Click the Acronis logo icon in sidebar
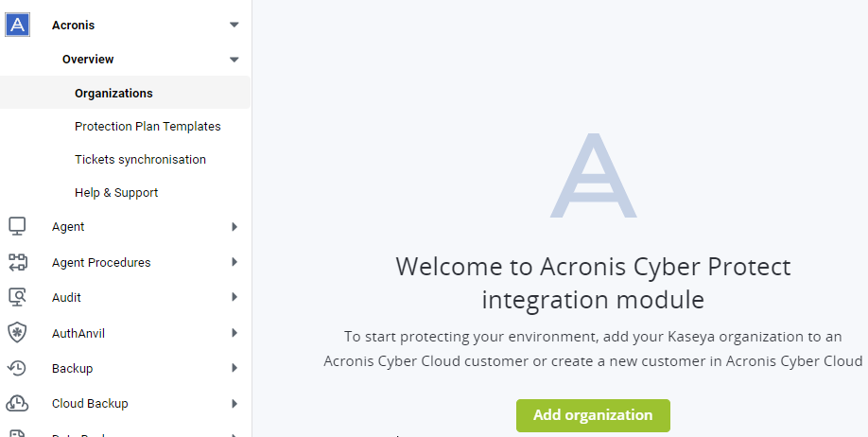The image size is (868, 437). 17,25
